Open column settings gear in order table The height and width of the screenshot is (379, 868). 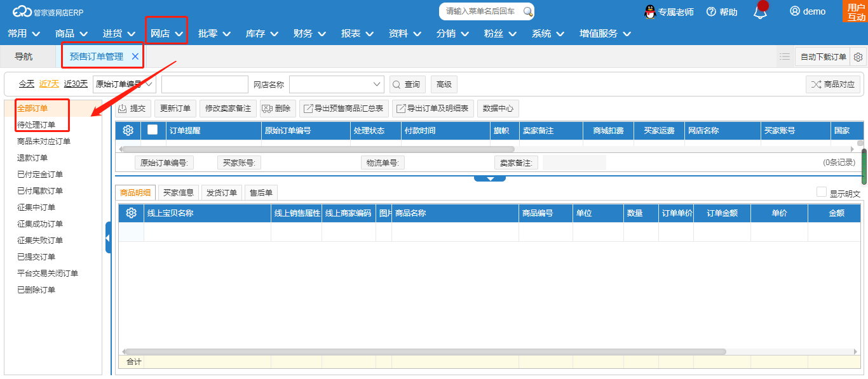pyautogui.click(x=128, y=130)
